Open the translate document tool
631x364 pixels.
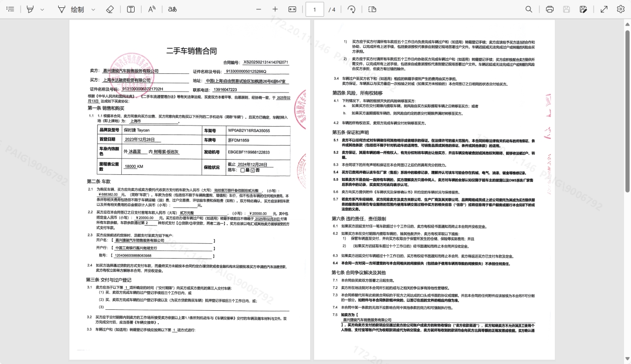click(172, 9)
